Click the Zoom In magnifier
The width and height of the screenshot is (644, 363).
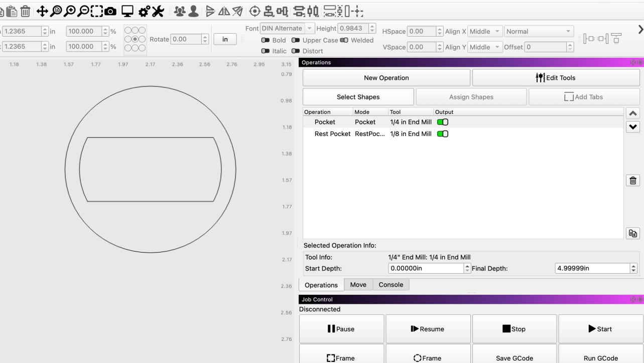[x=70, y=11]
